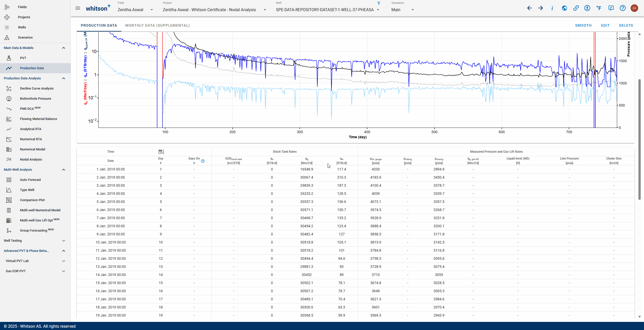Open Decline Curve Analysis icon

[x=9, y=88]
